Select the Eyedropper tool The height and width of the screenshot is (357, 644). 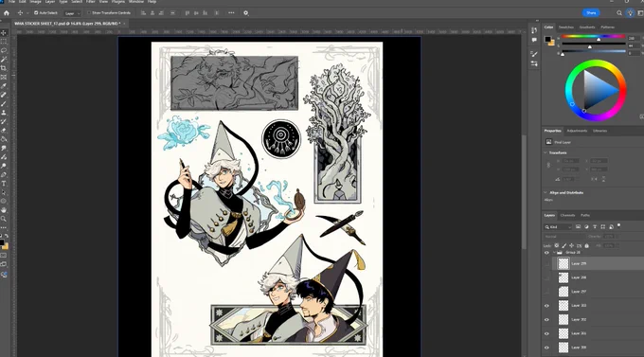point(4,86)
